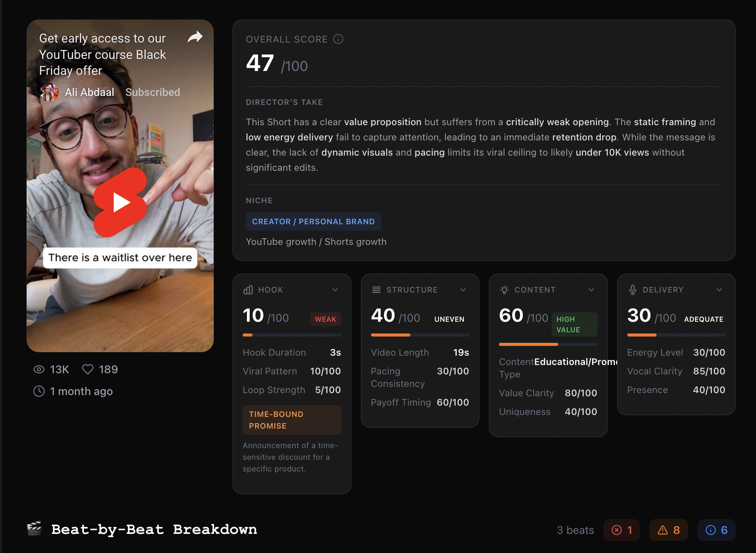
Task: Click the Subscribed label next to Ali Abdaal
Action: point(153,92)
